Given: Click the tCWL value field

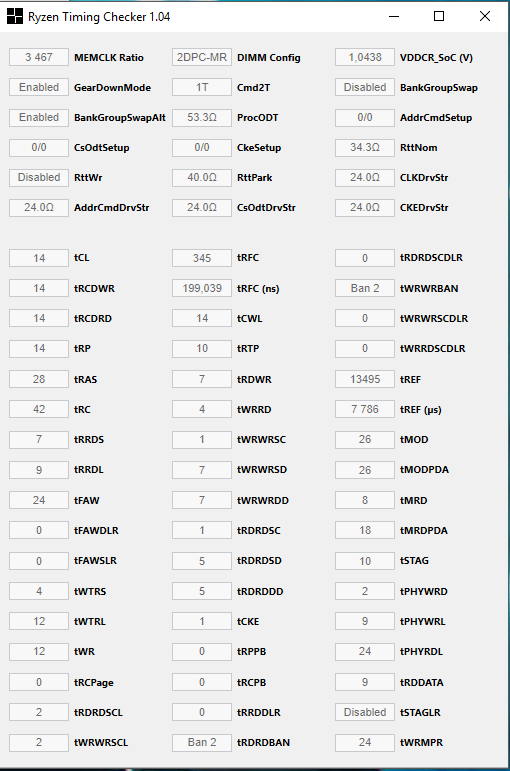Looking at the screenshot, I should (x=202, y=318).
